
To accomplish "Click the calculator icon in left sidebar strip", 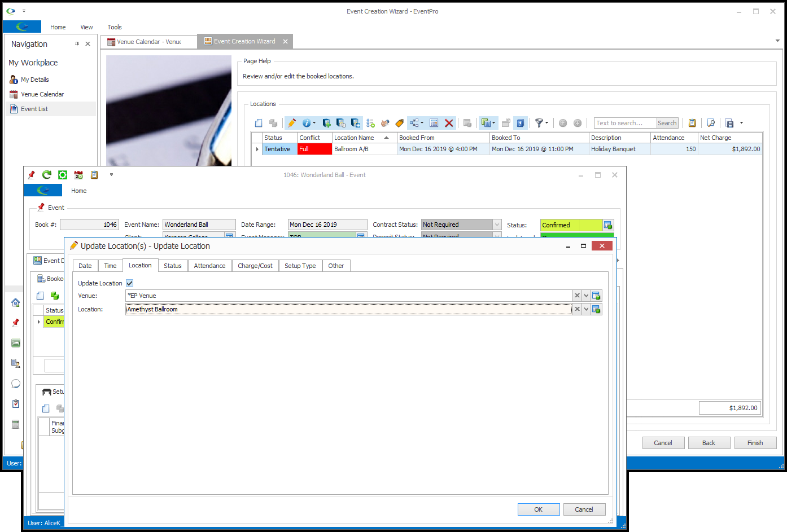I will click(16, 424).
